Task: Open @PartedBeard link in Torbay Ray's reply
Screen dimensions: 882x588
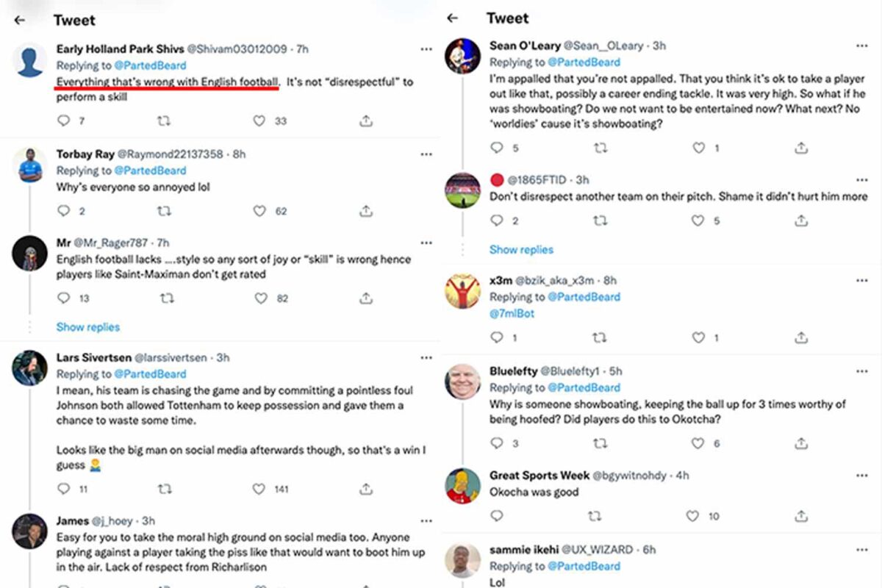Action: pos(154,171)
